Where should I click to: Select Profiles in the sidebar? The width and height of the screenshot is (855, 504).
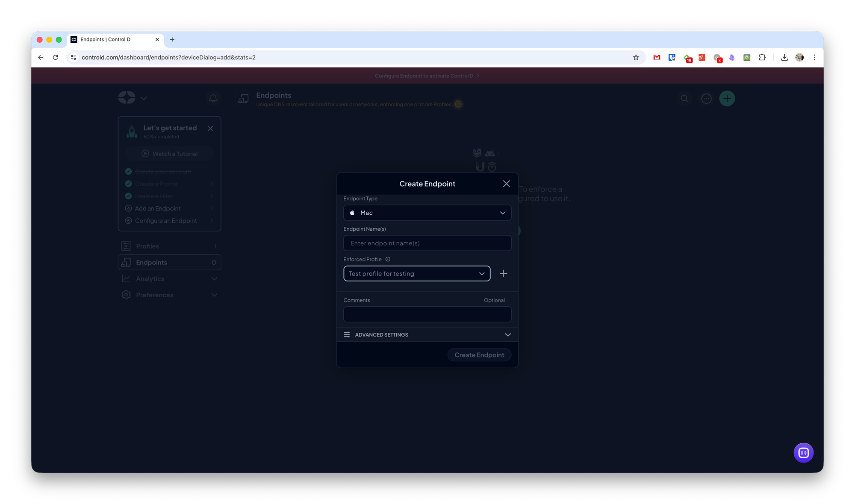point(169,246)
